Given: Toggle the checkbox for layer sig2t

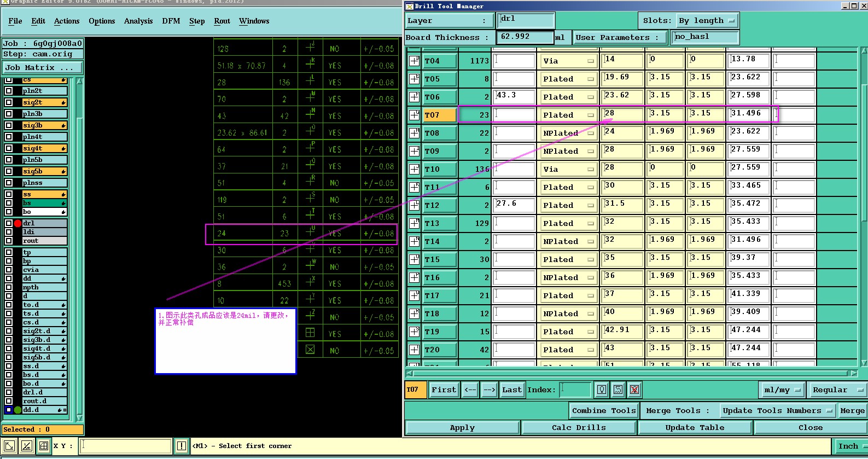Looking at the screenshot, I should click(9, 102).
